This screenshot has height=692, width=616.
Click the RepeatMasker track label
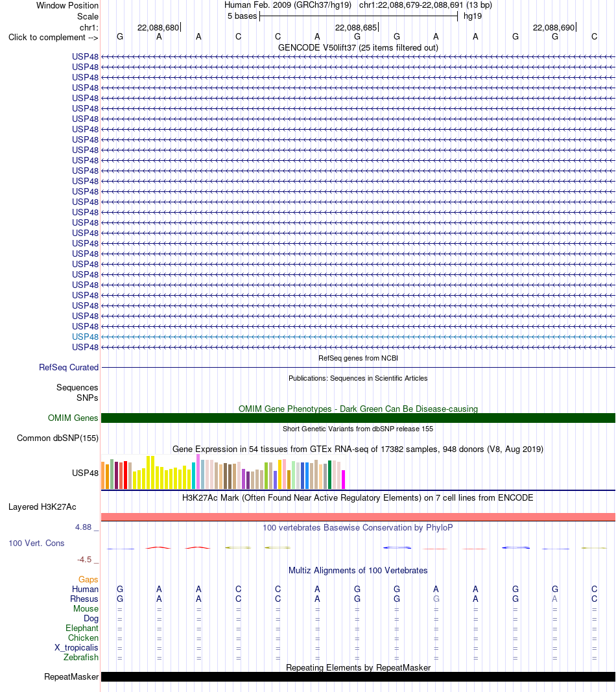[71, 676]
